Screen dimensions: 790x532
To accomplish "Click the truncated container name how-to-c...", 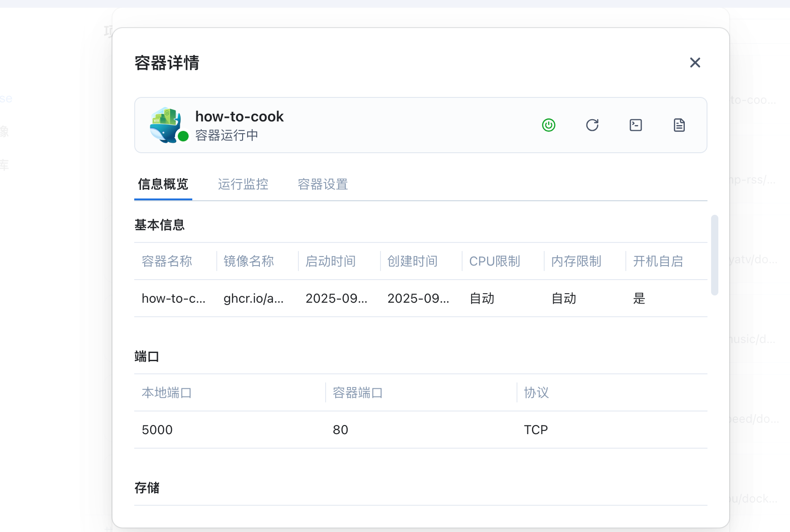I will pos(173,298).
